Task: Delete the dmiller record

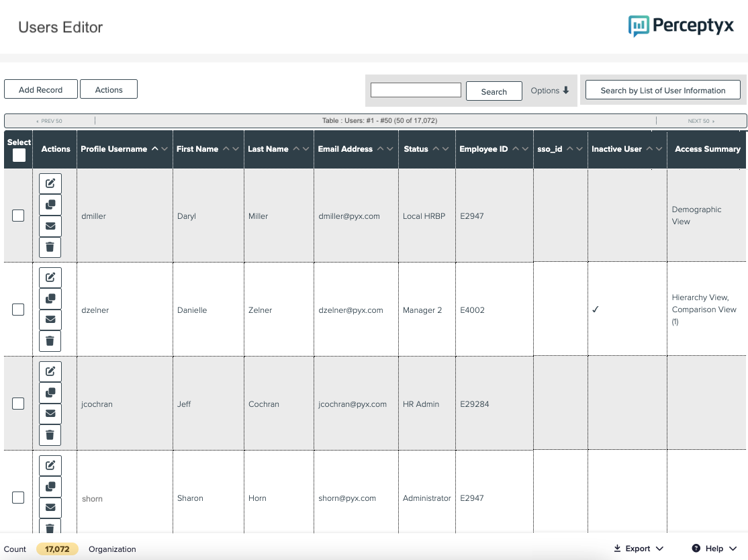Action: coord(50,247)
